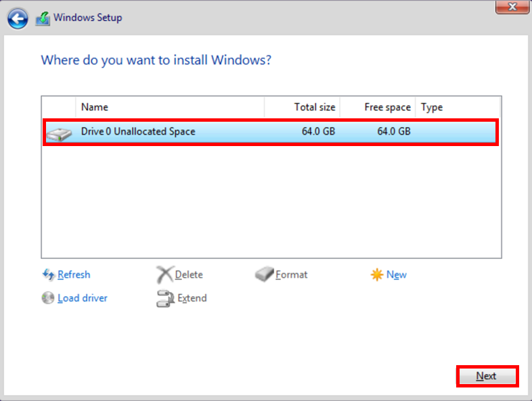Click the Free space column header
532x401 pixels.
point(378,107)
